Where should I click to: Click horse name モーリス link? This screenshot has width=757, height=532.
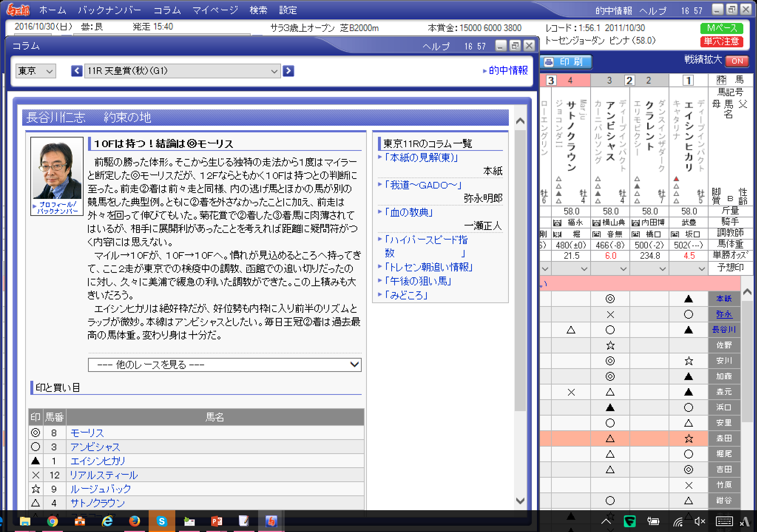pos(87,433)
